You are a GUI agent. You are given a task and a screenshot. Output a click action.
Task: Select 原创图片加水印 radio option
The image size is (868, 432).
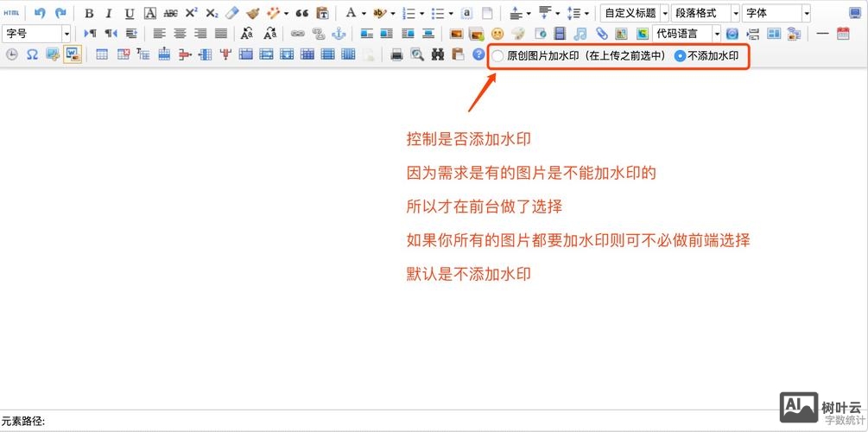tap(498, 56)
